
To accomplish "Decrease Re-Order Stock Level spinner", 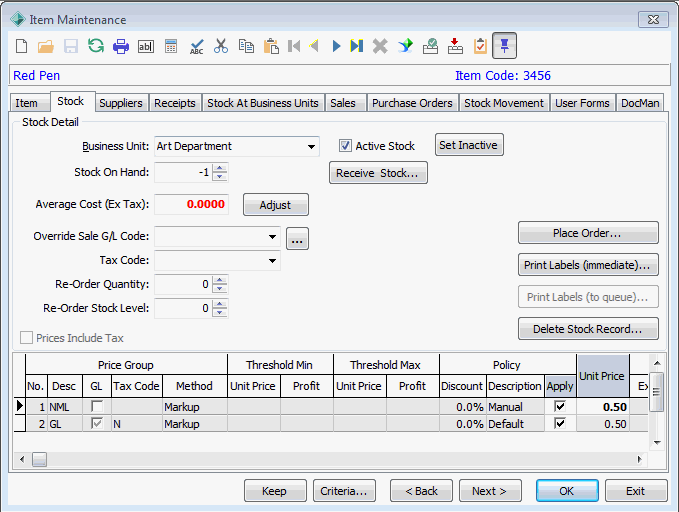I will pyautogui.click(x=220, y=312).
